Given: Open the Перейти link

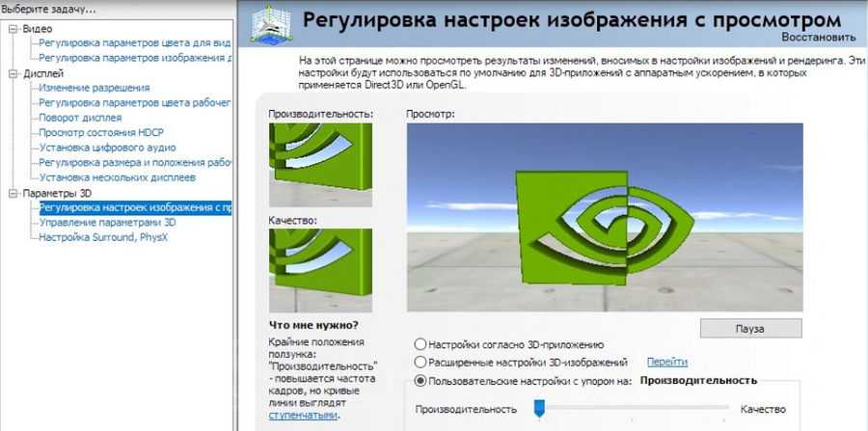Looking at the screenshot, I should [x=667, y=363].
